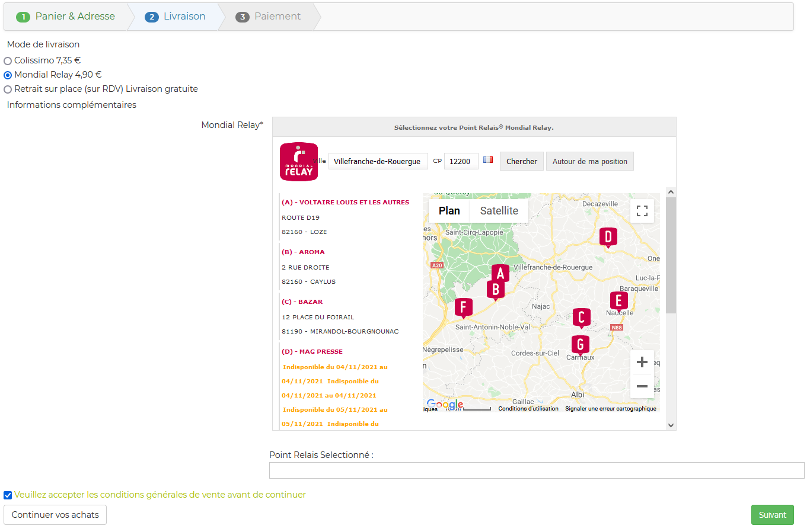The image size is (810, 532).
Task: Select the BAZAR relay point entry
Action: (x=310, y=302)
